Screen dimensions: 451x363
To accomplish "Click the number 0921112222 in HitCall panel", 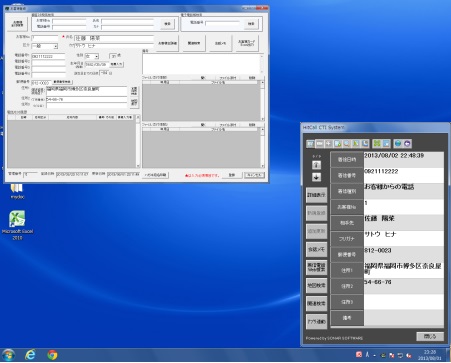I will pyautogui.click(x=381, y=171).
